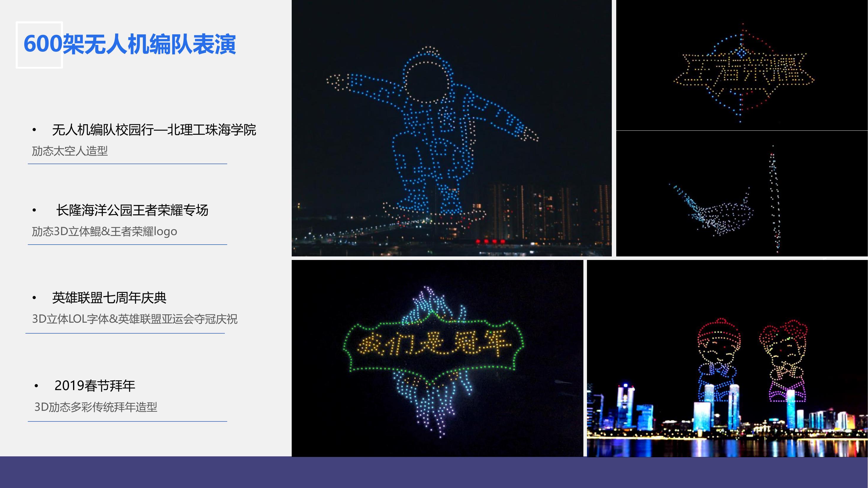Click the heading 英雄联盟七周年庆典
Image resolution: width=868 pixels, height=488 pixels.
[x=109, y=298]
